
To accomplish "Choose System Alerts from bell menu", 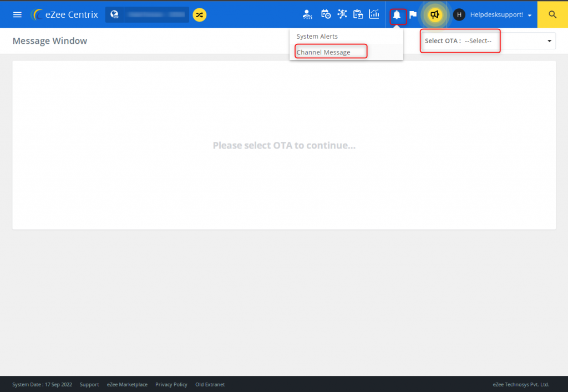I will 346,37.
